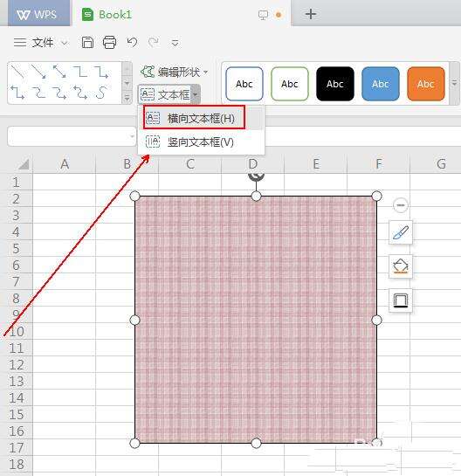Click the monitor icon on Book1 tab

click(x=263, y=15)
